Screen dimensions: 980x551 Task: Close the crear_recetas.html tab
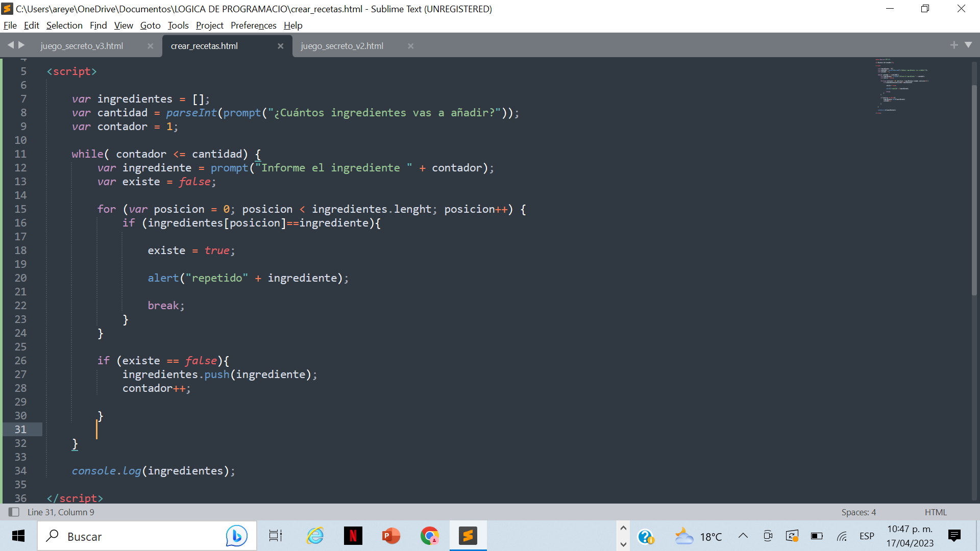[281, 46]
